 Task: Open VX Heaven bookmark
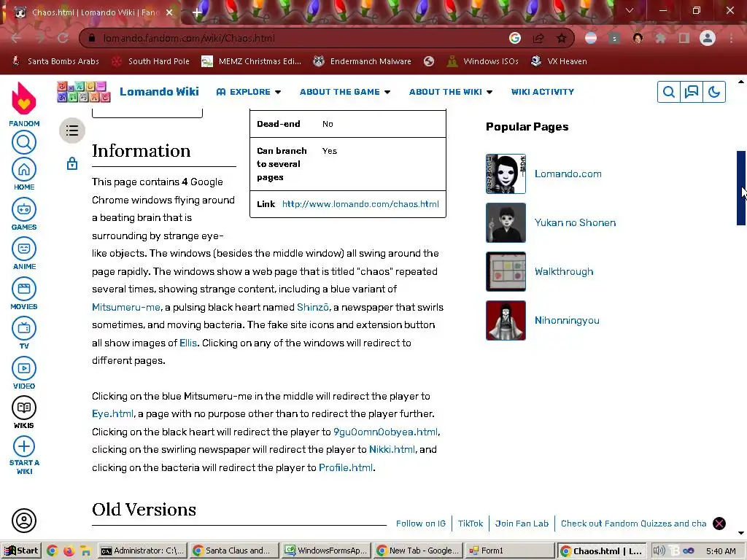pyautogui.click(x=559, y=61)
